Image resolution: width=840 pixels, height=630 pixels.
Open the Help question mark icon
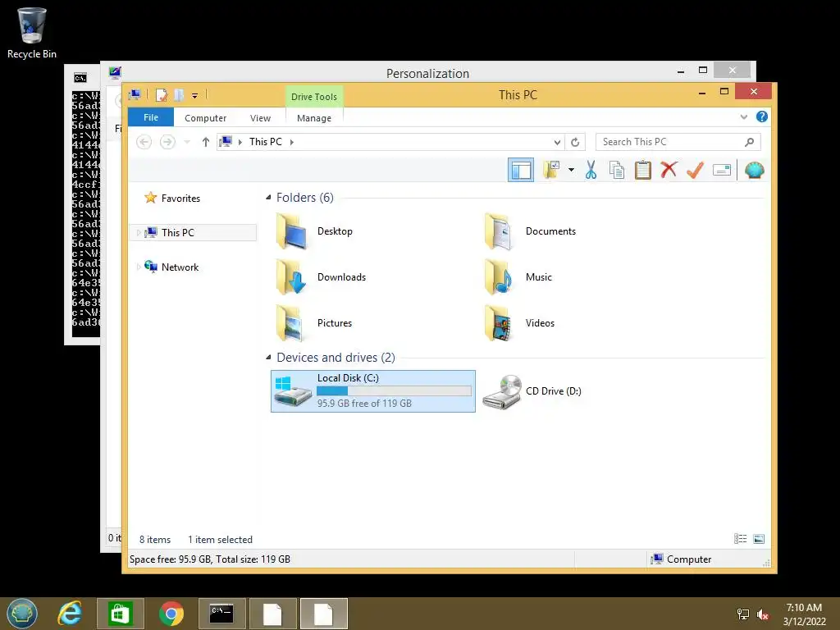pyautogui.click(x=761, y=116)
